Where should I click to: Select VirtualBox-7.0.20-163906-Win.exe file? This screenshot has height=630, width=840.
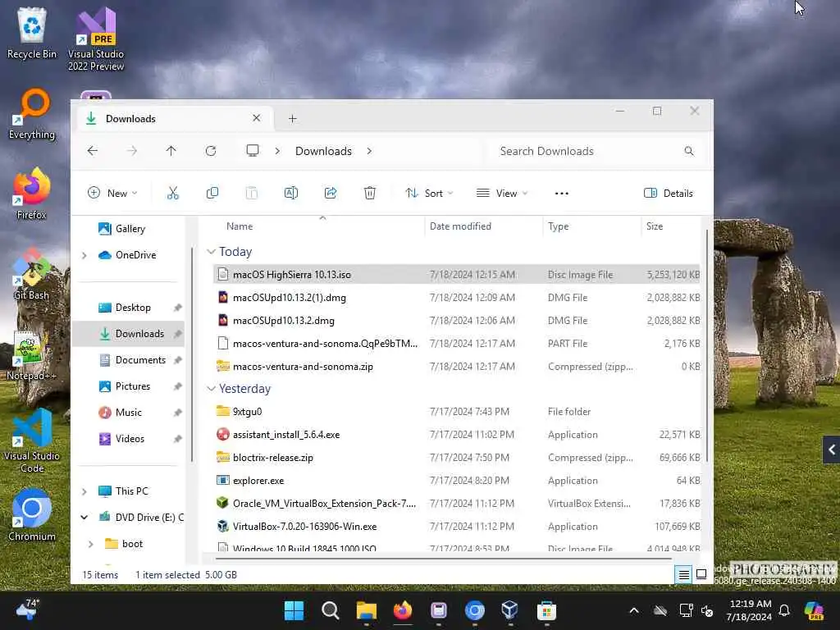pyautogui.click(x=456, y=527)
